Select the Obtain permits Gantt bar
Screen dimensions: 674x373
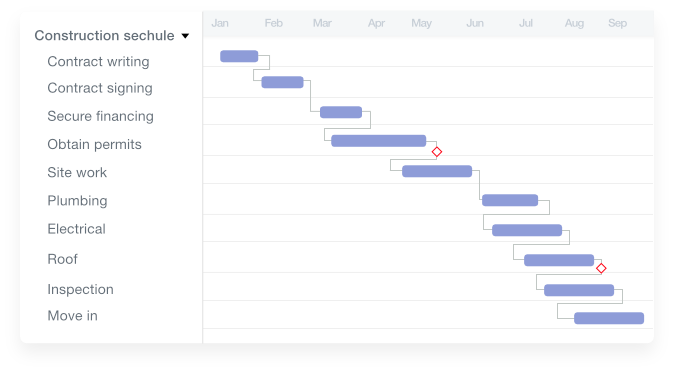pyautogui.click(x=379, y=141)
